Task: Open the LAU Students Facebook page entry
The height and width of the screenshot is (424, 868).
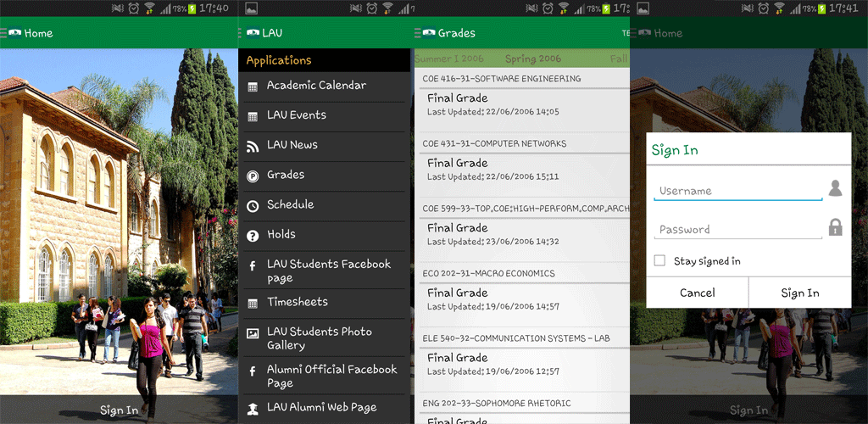Action: coord(325,271)
